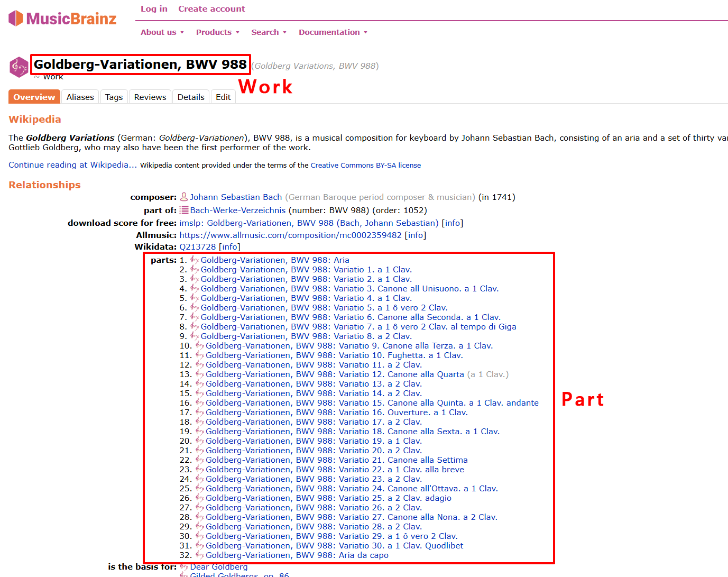The height and width of the screenshot is (577, 728).
Task: Click the work icon beside Variatio 7 al tempo di Giga
Action: pyautogui.click(x=195, y=326)
